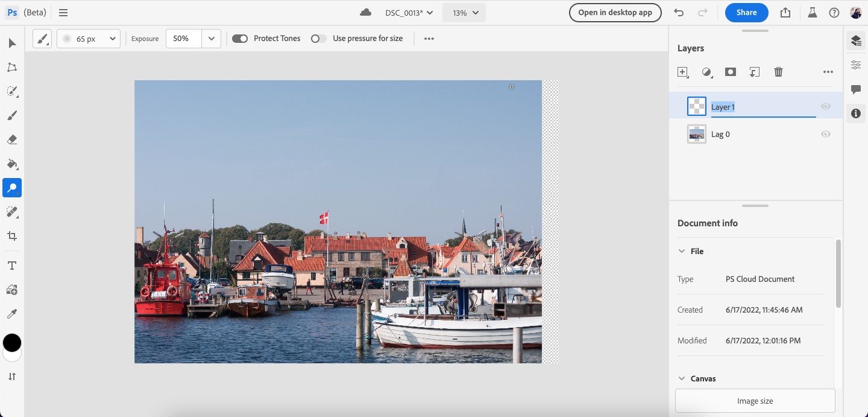Hide the Lag 0 layer
Image resolution: width=868 pixels, height=417 pixels.
coord(826,134)
